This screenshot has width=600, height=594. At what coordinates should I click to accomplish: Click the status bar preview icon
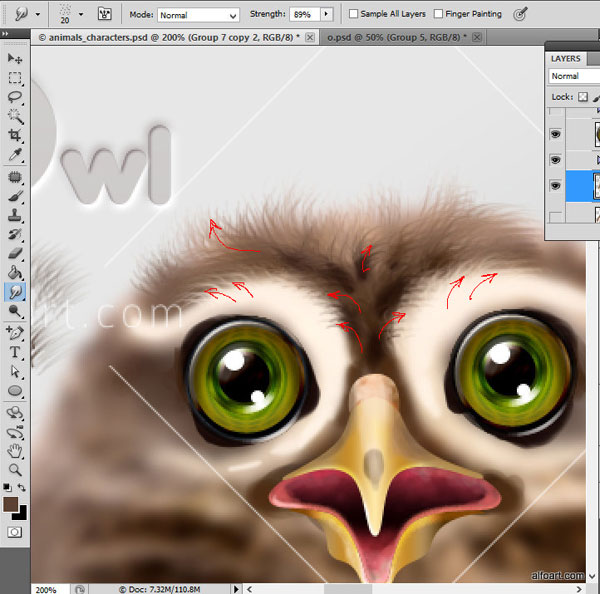[x=80, y=590]
